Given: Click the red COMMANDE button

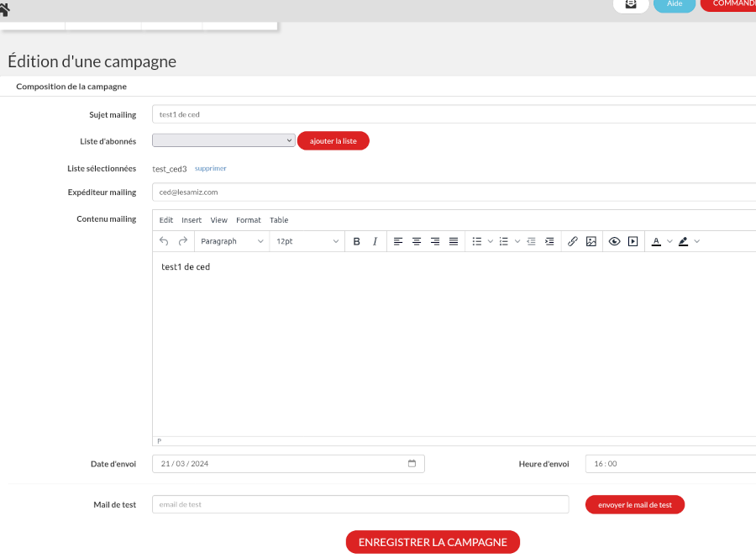Looking at the screenshot, I should point(728,4).
